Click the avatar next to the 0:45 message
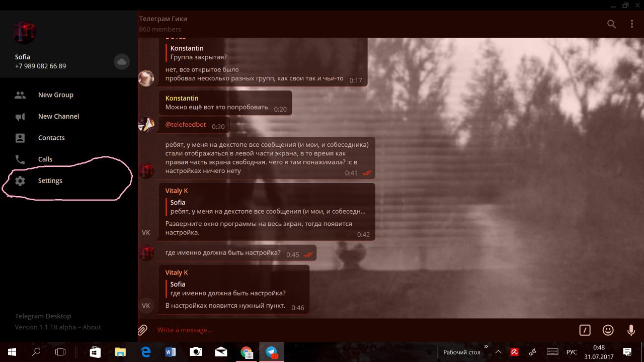644x362 pixels. pyautogui.click(x=146, y=252)
